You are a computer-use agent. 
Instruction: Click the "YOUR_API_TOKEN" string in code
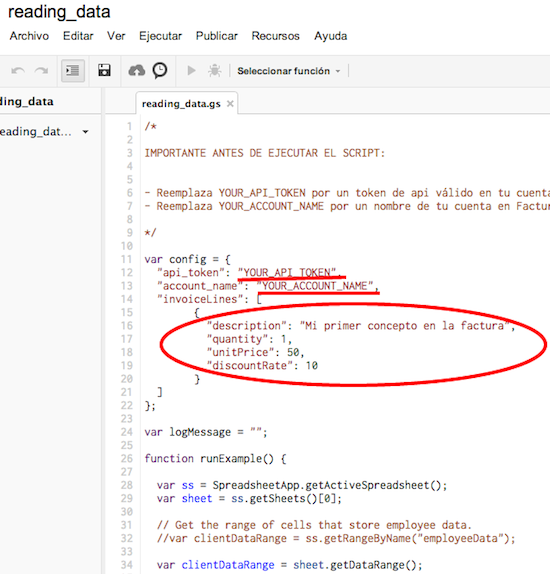tap(287, 273)
